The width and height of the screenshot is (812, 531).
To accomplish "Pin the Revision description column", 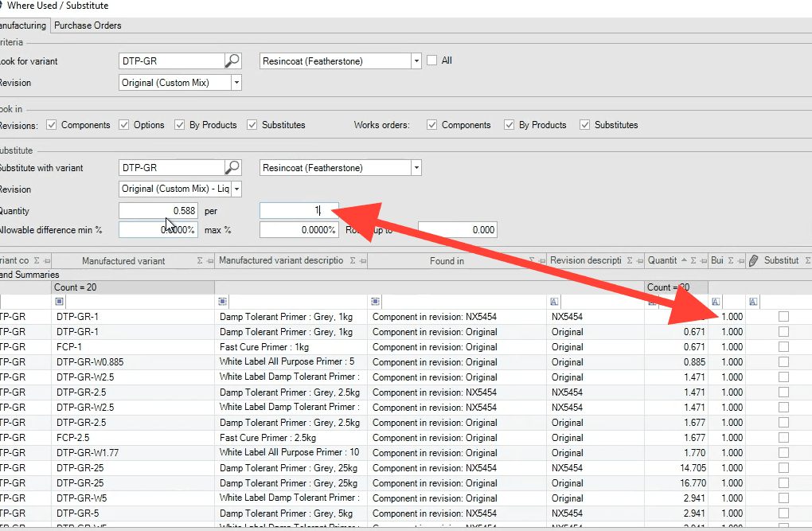I will tap(640, 261).
